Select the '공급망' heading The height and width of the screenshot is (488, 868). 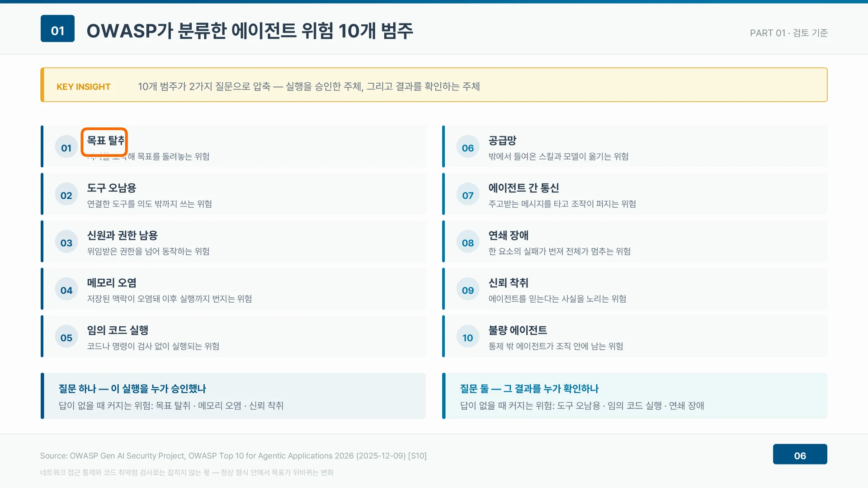(x=502, y=141)
